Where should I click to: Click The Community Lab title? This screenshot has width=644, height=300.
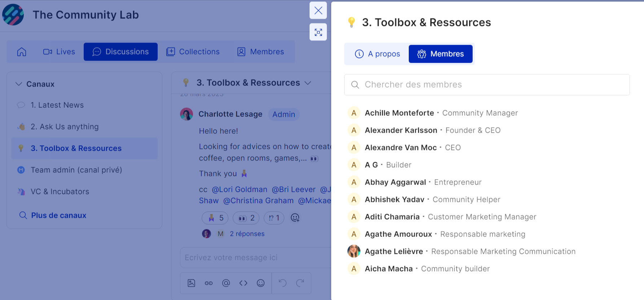coord(86,15)
